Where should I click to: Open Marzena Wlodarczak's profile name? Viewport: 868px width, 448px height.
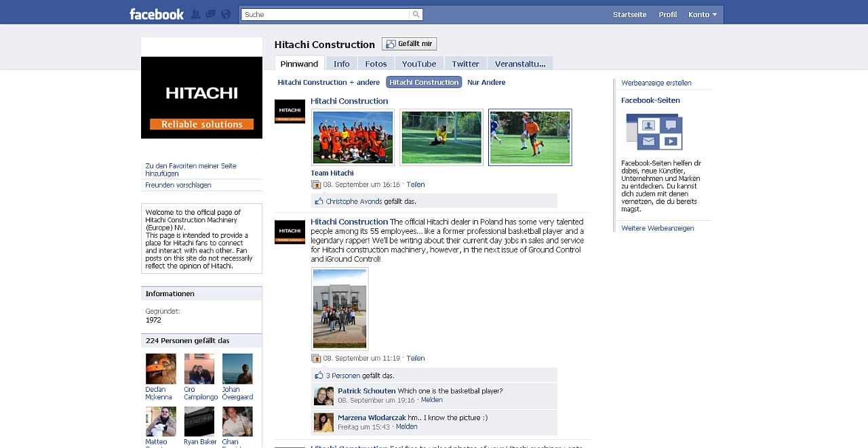coord(372,418)
